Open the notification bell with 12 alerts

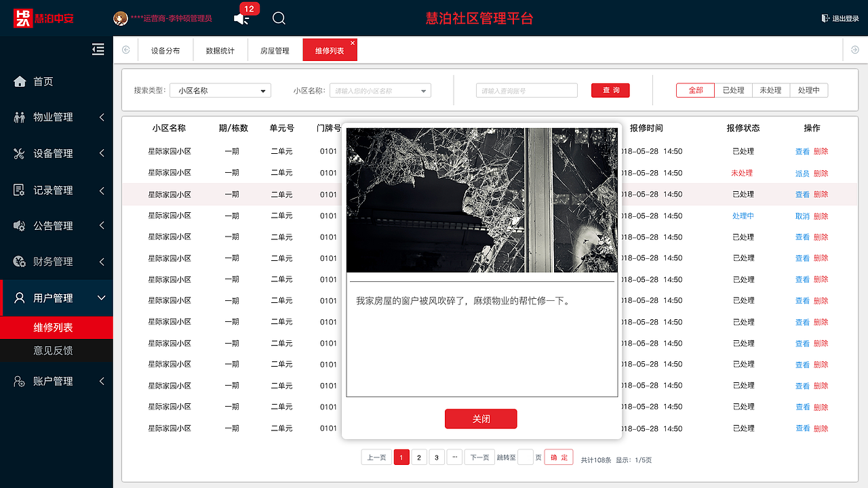tap(241, 18)
